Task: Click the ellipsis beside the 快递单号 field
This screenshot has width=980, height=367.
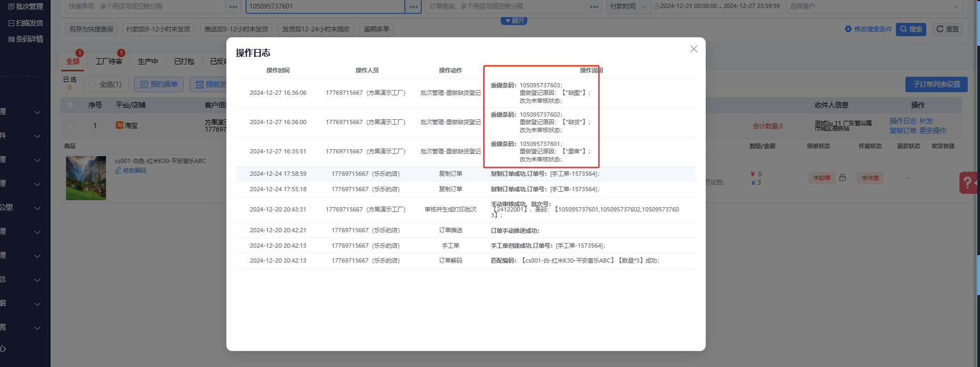Action: click(233, 6)
